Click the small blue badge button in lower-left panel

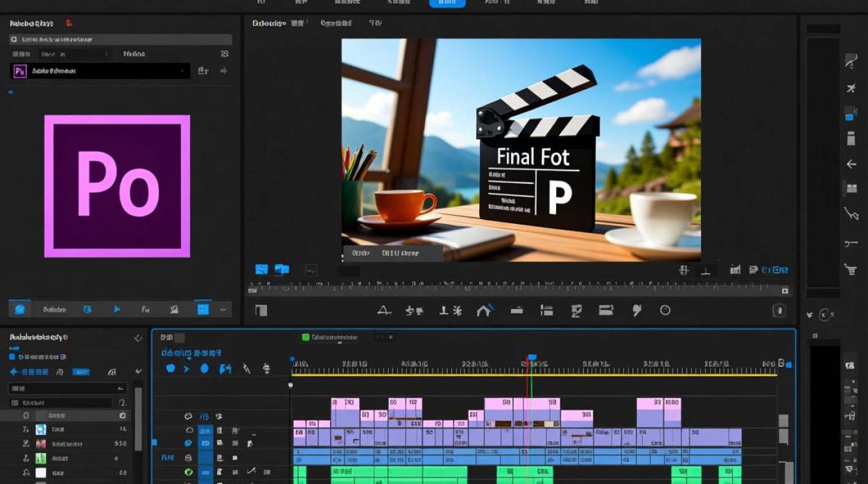point(81,372)
